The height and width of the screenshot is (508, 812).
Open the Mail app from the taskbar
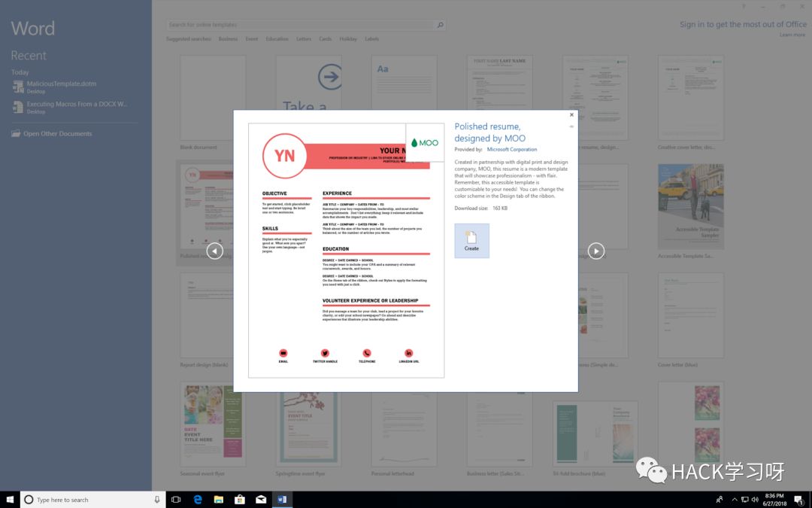click(x=261, y=500)
